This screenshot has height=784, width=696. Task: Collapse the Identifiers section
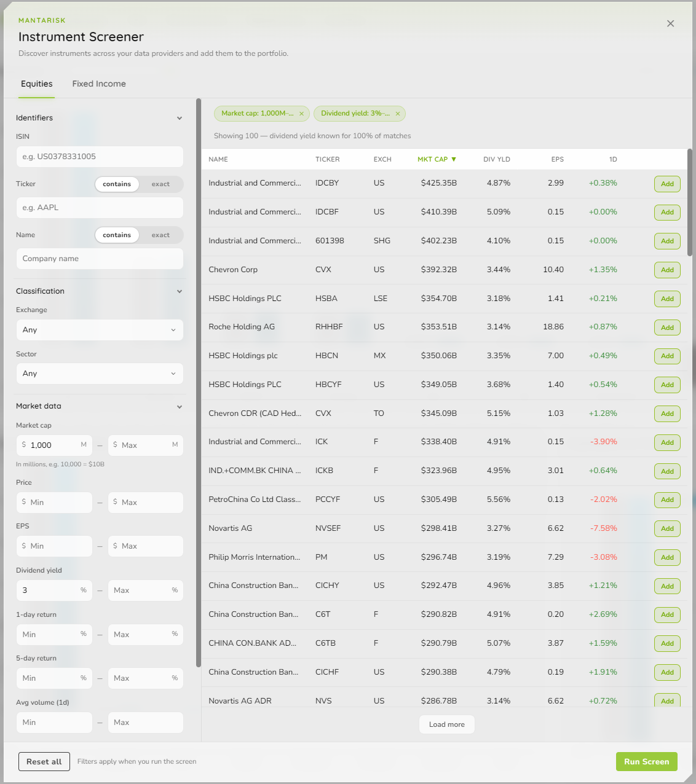click(x=180, y=118)
